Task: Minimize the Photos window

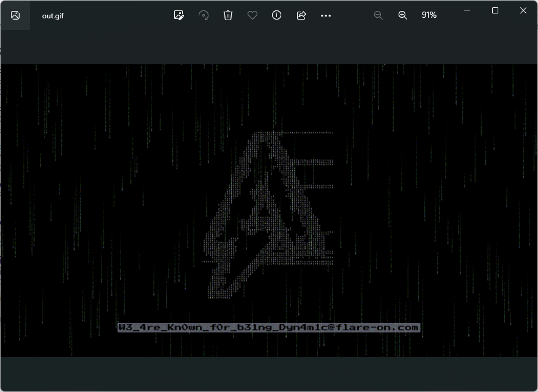Action: point(467,10)
